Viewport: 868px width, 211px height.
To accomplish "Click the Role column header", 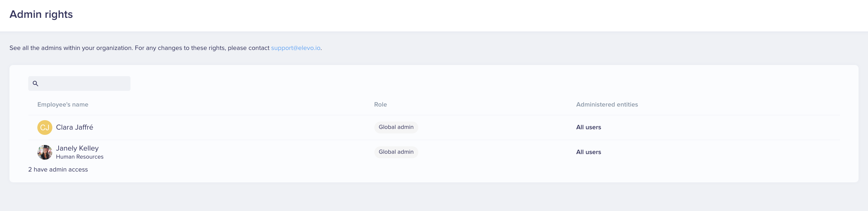I will (x=380, y=104).
